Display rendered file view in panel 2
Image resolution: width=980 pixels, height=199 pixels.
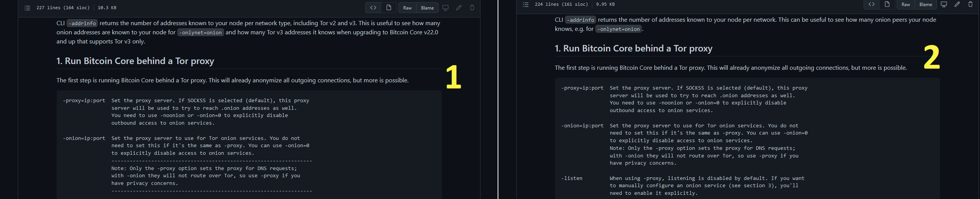pos(887,4)
